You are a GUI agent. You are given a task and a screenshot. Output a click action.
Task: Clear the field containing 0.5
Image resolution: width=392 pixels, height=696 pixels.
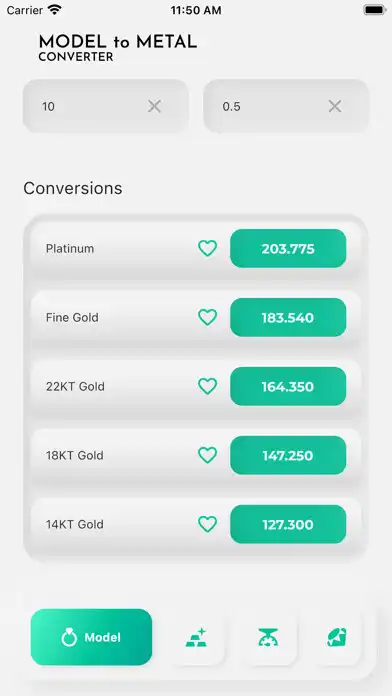[335, 106]
